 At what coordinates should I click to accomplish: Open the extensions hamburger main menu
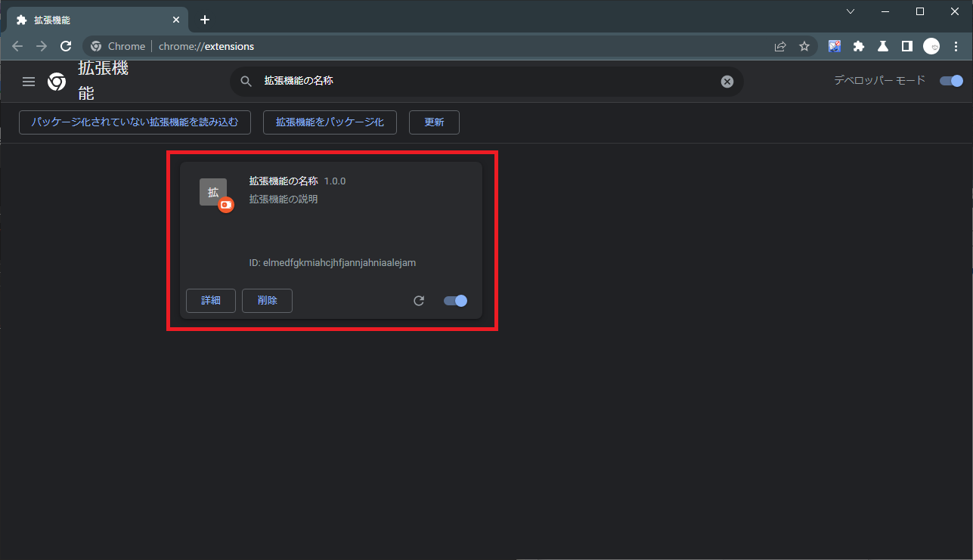[29, 82]
